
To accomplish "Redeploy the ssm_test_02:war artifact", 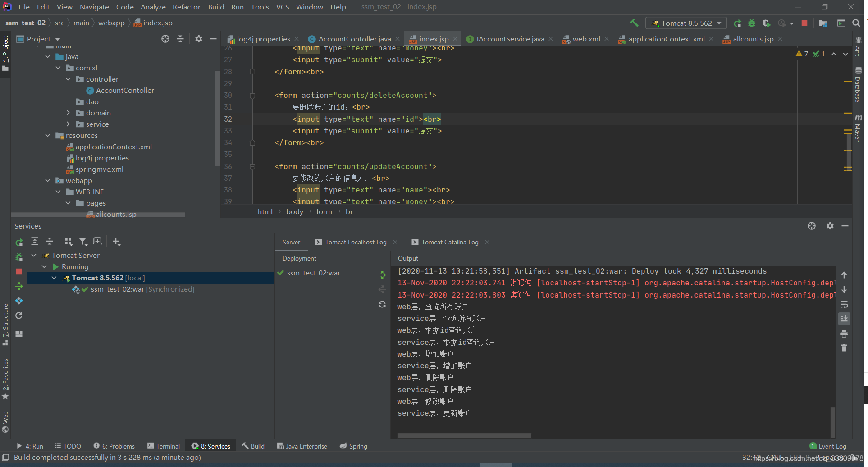I will pyautogui.click(x=382, y=275).
